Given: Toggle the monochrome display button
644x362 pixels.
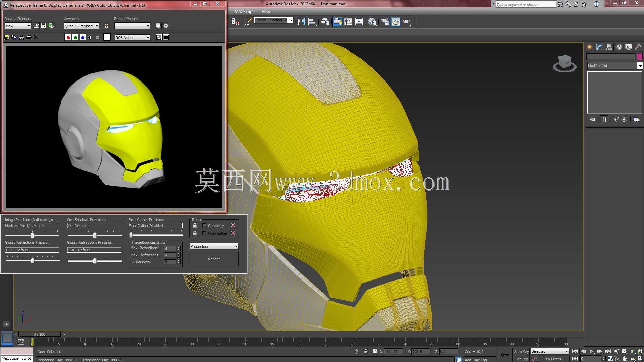Looking at the screenshot, I should [98, 37].
